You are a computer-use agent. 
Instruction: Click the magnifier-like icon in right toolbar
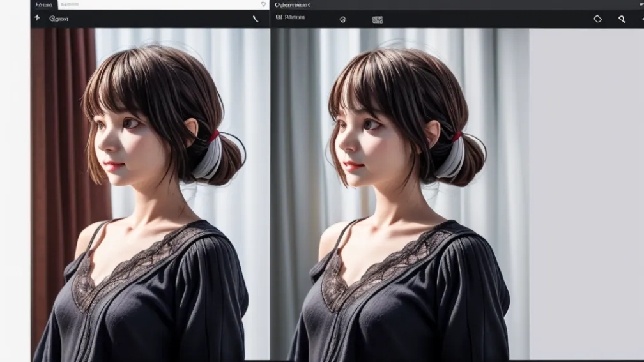[622, 19]
